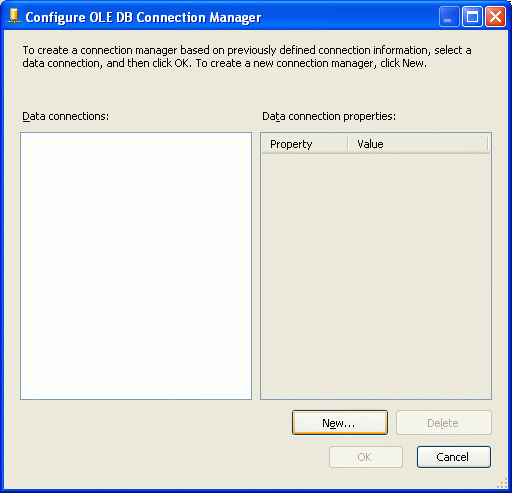Maximize the Configure OLE DB dialog window
Viewport: 512px width, 493px height.
click(x=472, y=16)
